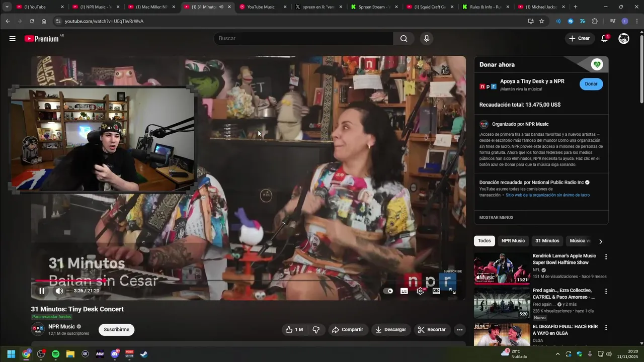Select the NPR Music filter chip
The image size is (644, 362).
[x=513, y=241]
